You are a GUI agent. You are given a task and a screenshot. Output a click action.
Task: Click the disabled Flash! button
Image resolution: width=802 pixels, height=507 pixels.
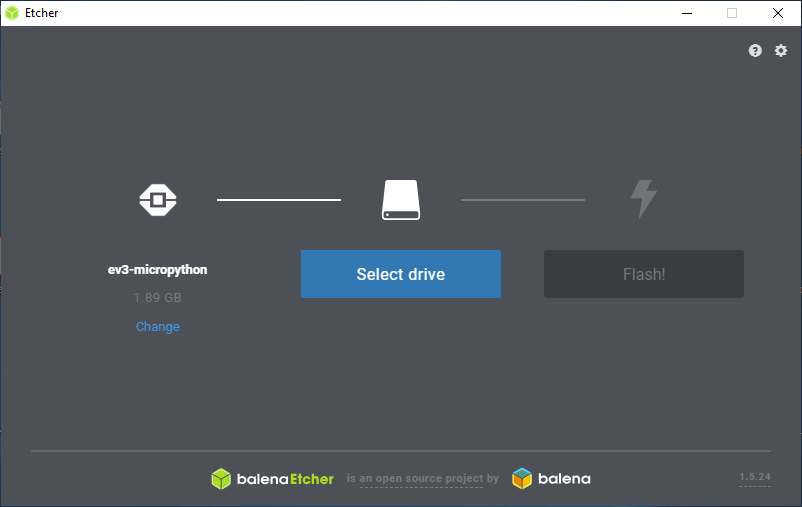643,274
